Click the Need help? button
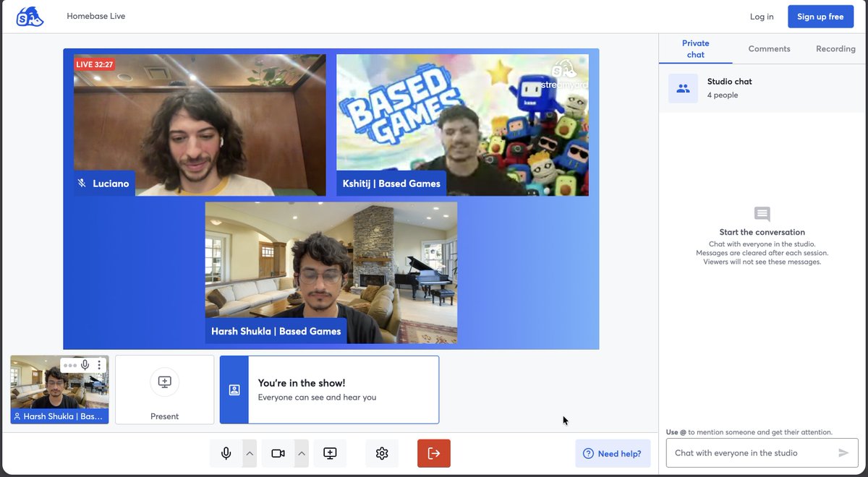The image size is (868, 477). pos(613,453)
